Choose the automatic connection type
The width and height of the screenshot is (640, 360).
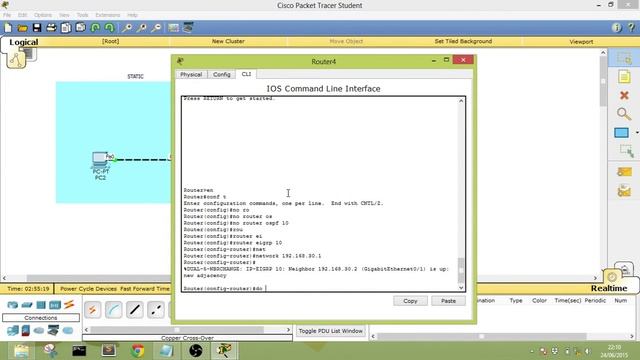point(92,310)
